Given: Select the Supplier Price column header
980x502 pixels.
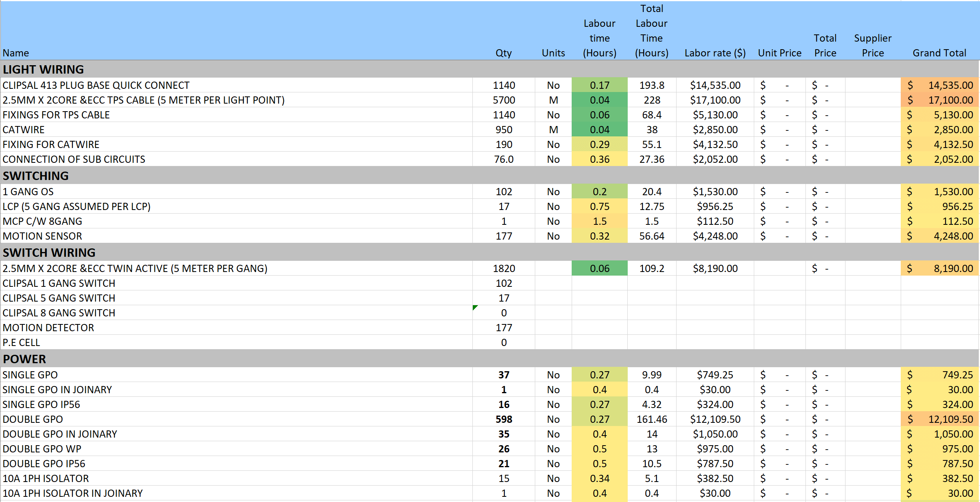Looking at the screenshot, I should (x=872, y=46).
